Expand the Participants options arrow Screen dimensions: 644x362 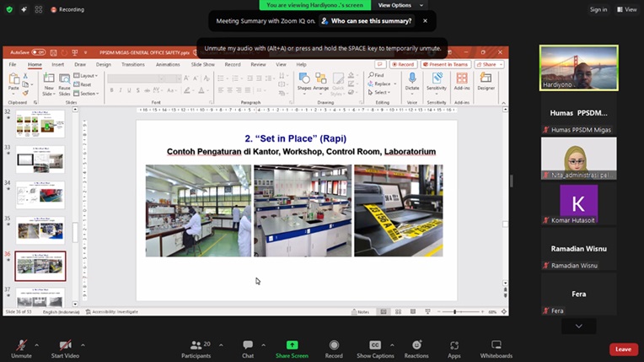(221, 345)
